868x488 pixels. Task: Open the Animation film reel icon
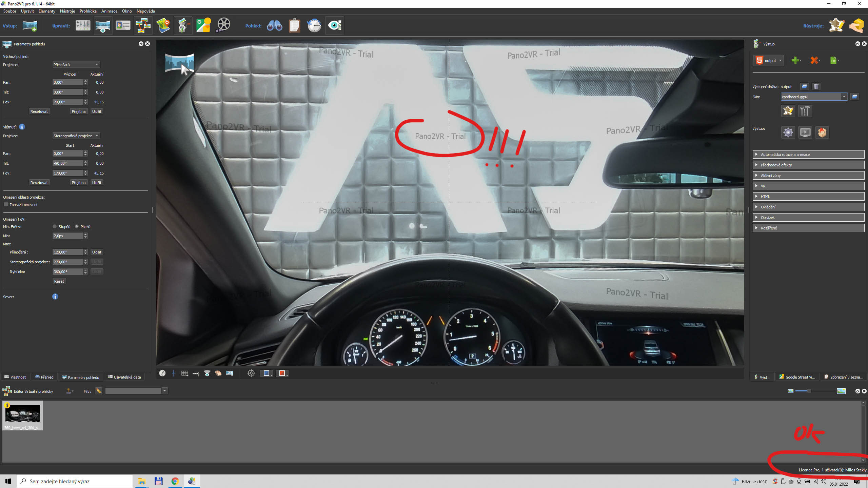pyautogui.click(x=223, y=25)
